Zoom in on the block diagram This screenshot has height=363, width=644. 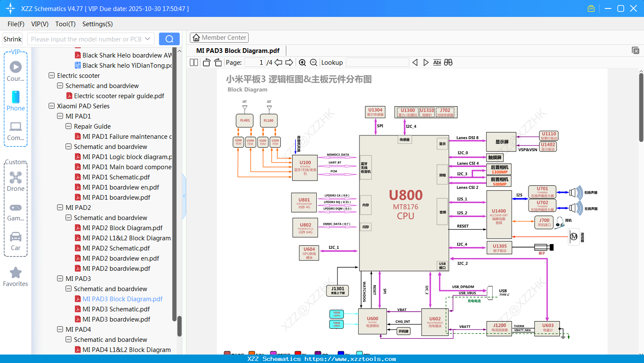[302, 62]
